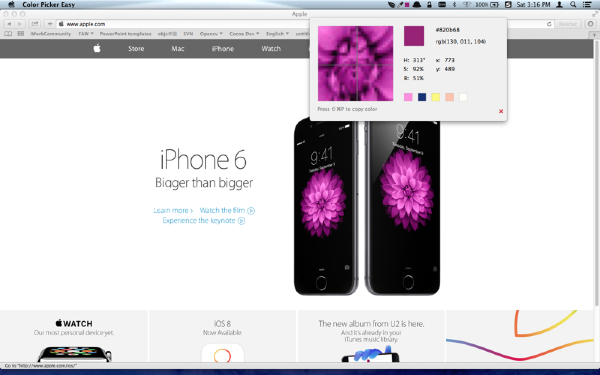The width and height of the screenshot is (600, 375).
Task: Open Spotlight search magnifier icon
Action: point(573,5)
